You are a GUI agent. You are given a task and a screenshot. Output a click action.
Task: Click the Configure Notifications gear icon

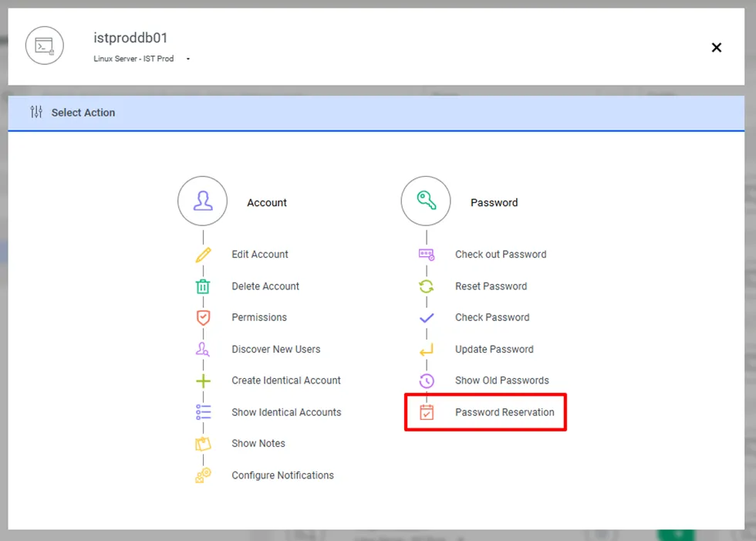coord(203,475)
